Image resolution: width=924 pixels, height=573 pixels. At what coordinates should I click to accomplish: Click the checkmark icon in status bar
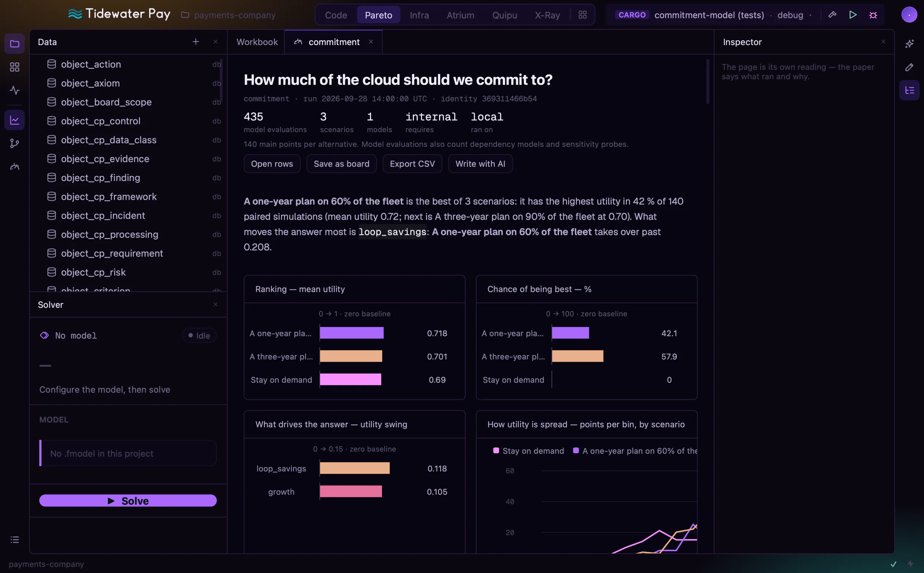tap(893, 564)
